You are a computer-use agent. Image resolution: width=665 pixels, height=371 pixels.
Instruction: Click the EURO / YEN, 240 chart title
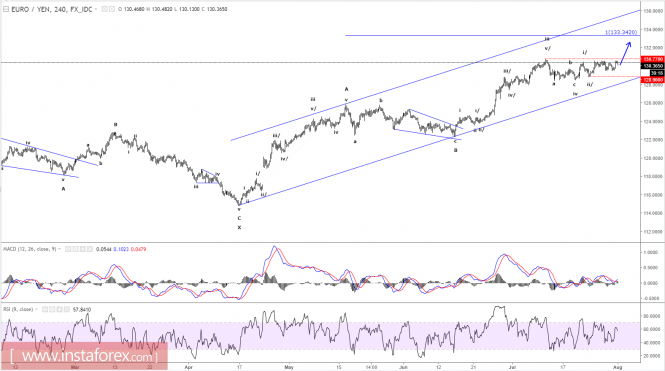point(39,9)
